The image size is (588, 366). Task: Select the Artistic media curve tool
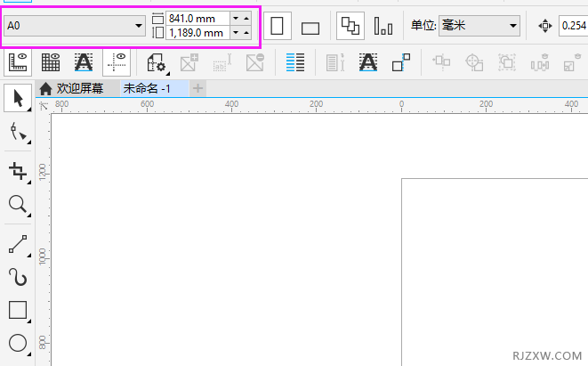point(18,278)
